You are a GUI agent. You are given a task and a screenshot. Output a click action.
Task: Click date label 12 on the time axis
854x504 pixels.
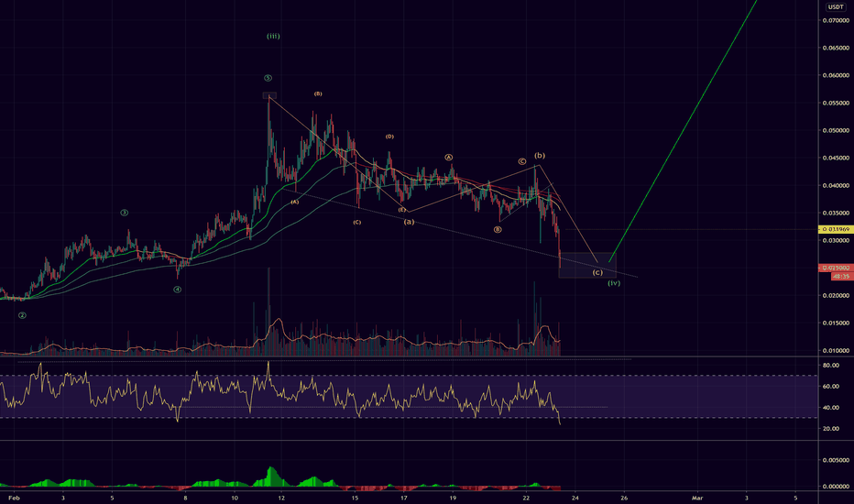[x=281, y=498]
